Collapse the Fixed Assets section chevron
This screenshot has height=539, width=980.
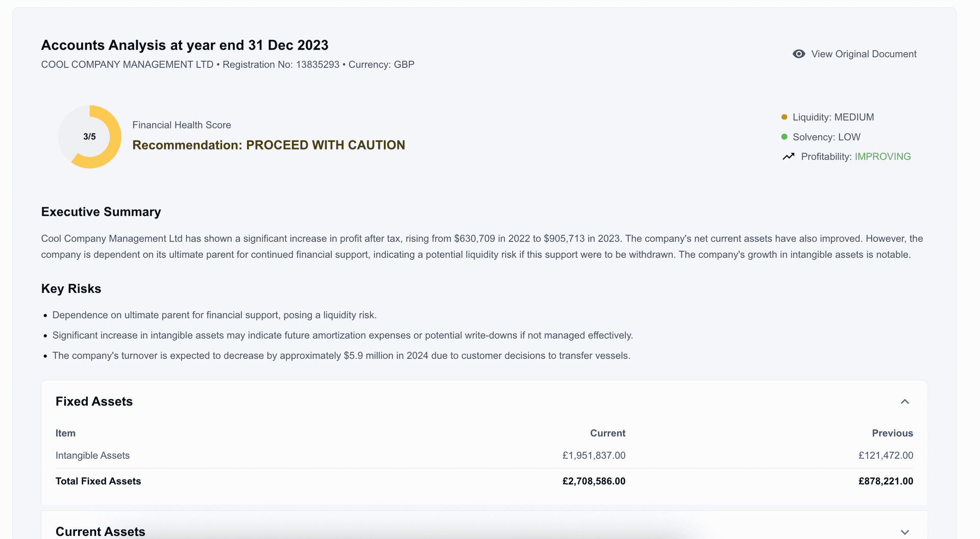tap(904, 402)
